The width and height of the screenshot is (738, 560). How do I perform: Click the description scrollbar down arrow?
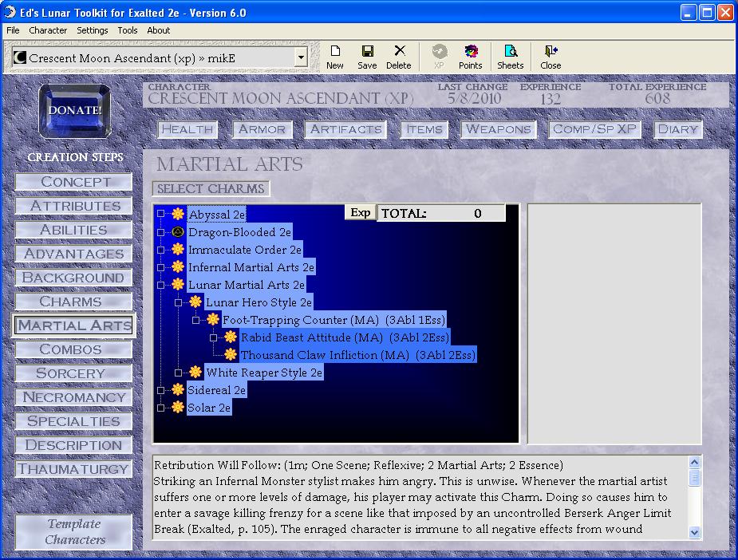(x=694, y=532)
